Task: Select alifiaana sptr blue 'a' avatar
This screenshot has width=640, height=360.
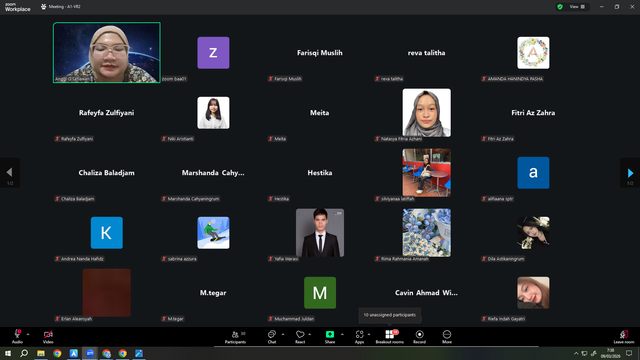Action: tap(533, 173)
